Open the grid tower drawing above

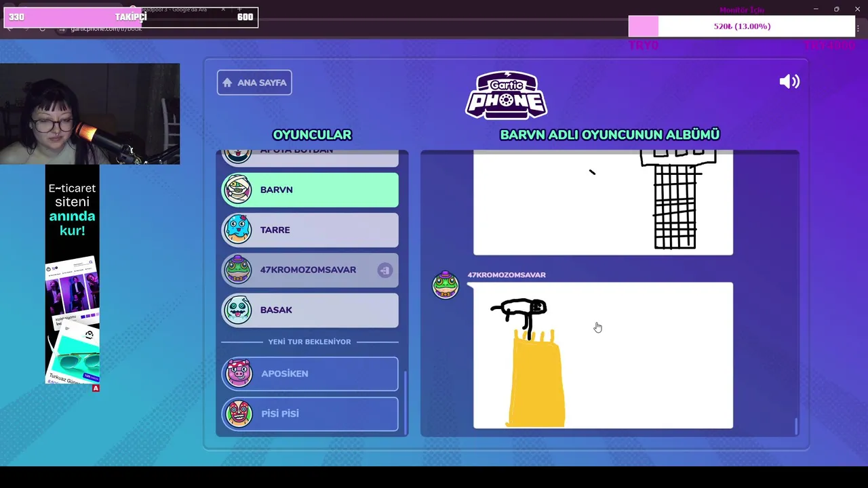[x=603, y=203]
